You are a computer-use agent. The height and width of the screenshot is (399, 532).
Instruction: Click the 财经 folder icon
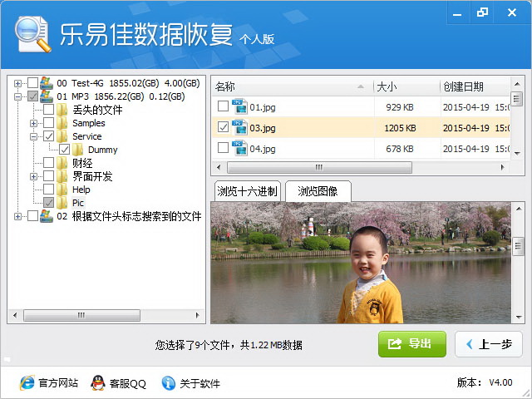click(62, 163)
